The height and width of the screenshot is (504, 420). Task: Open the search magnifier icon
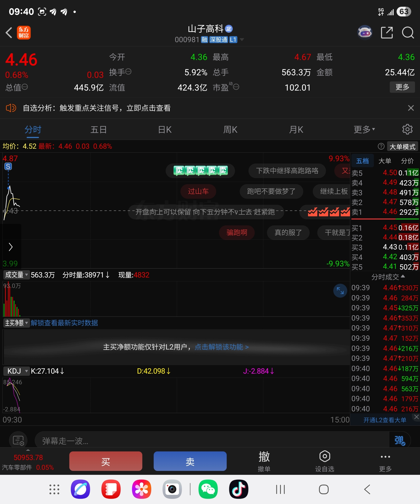(408, 32)
